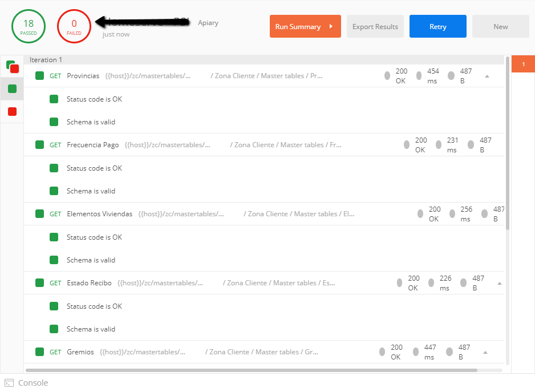Select the Gremios request name
Image resolution: width=535 pixels, height=392 pixels.
(x=80, y=351)
